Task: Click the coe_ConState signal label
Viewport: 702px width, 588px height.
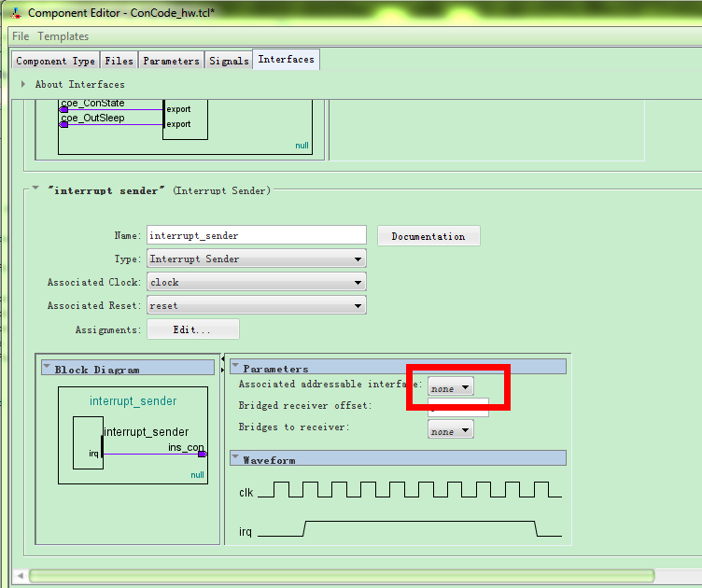Action: tap(92, 104)
